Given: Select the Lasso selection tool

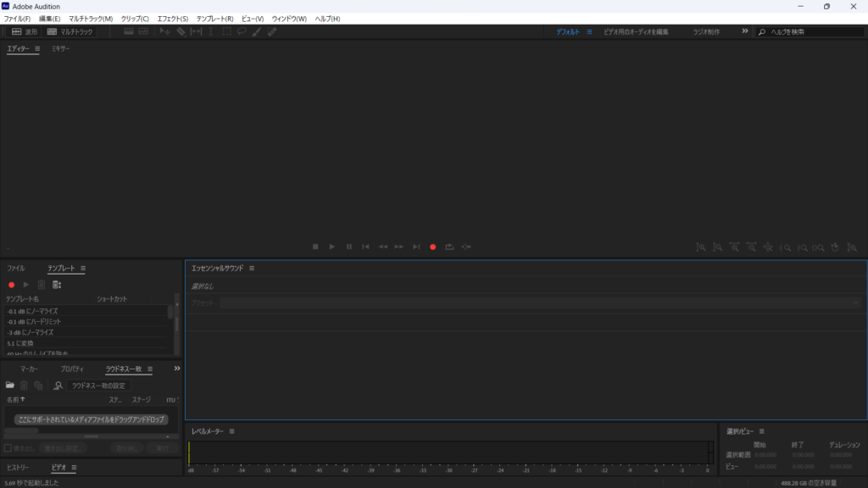Looking at the screenshot, I should pyautogui.click(x=242, y=31).
